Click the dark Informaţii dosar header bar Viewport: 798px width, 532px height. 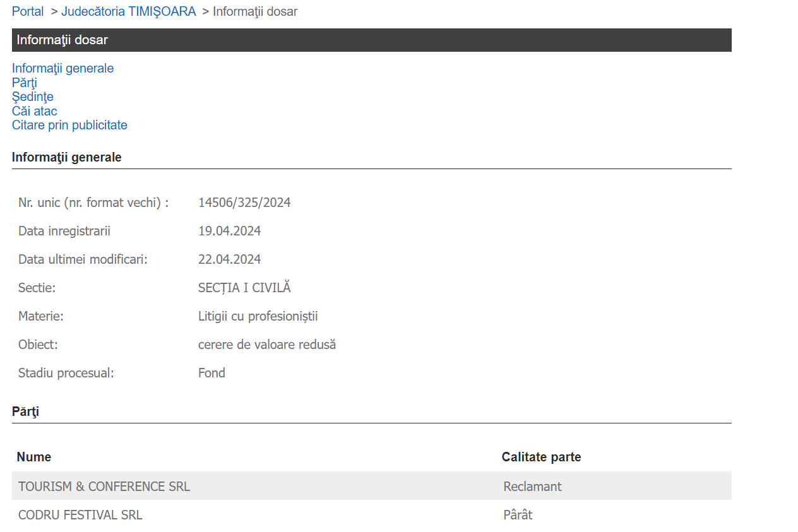point(371,40)
